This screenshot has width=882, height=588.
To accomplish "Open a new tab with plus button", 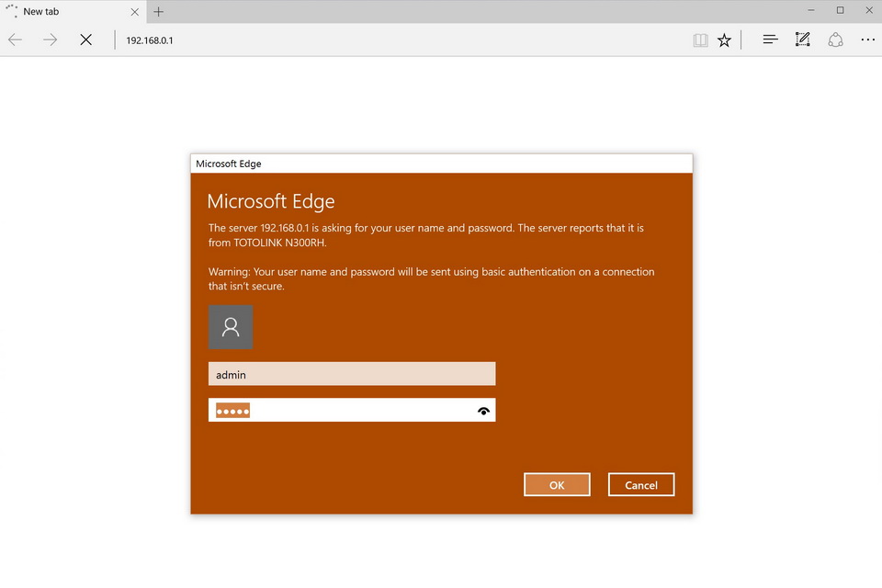I will [x=159, y=12].
